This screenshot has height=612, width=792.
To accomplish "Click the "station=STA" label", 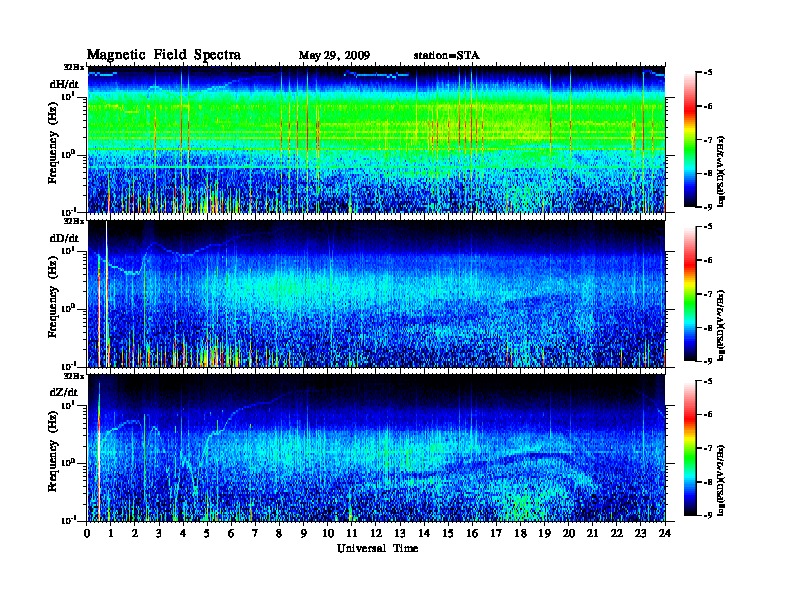I will pos(447,56).
